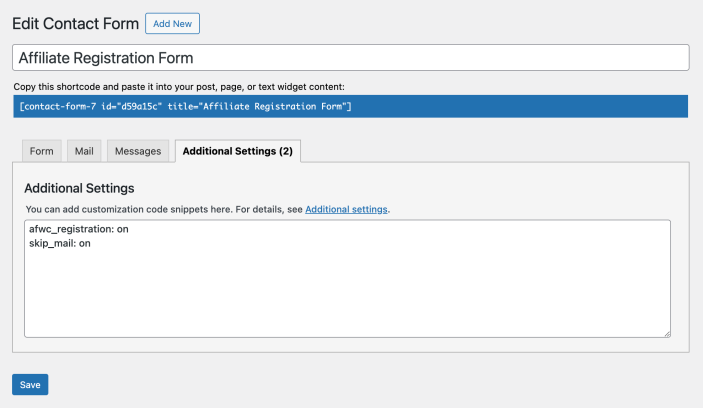
Task: Place cursor on the afwc_registration: on line
Action: pyautogui.click(x=79, y=229)
